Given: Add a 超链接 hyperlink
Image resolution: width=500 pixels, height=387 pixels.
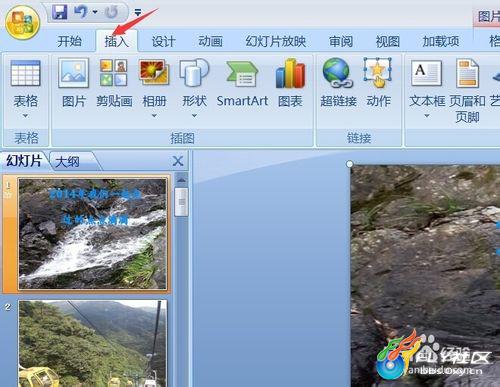Looking at the screenshot, I should [x=338, y=83].
